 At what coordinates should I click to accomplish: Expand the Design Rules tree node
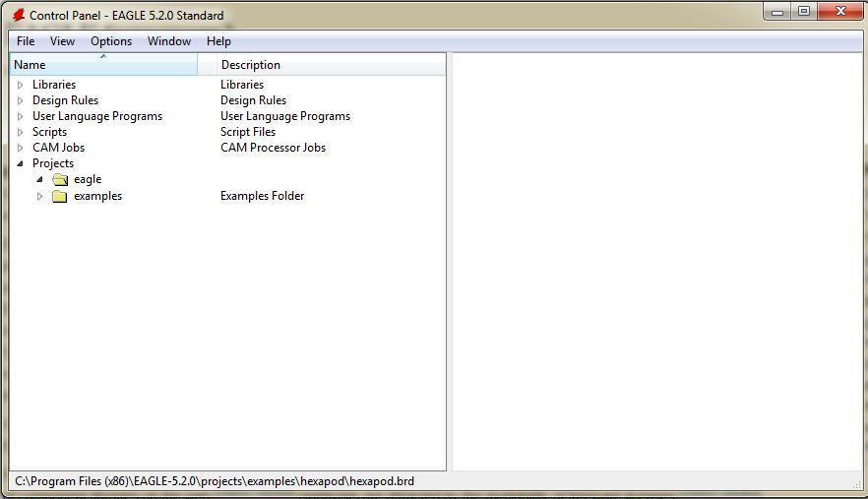coord(21,100)
